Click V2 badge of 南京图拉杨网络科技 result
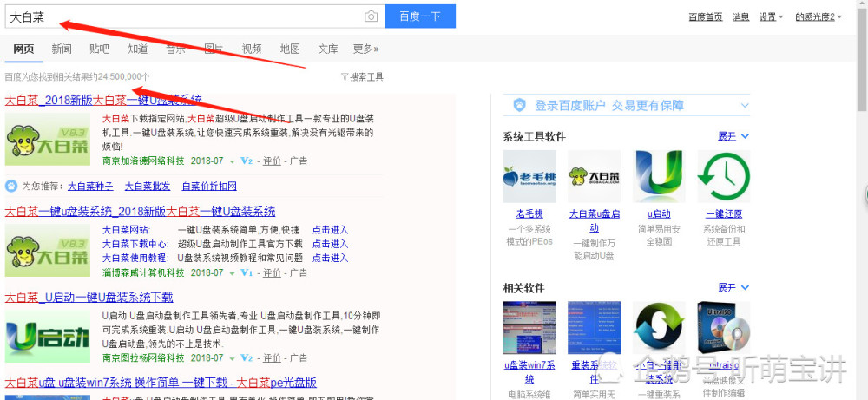 [x=247, y=358]
